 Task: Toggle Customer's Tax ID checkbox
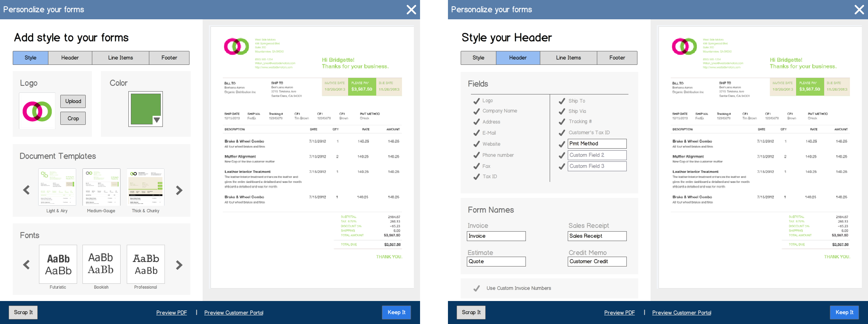pos(562,133)
